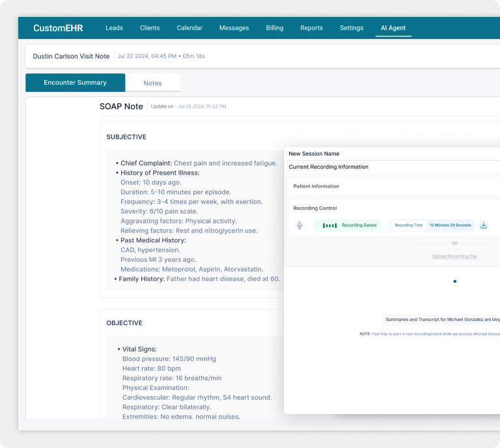Click the green audio waveform bars icon
The image size is (500, 448).
pos(331,225)
